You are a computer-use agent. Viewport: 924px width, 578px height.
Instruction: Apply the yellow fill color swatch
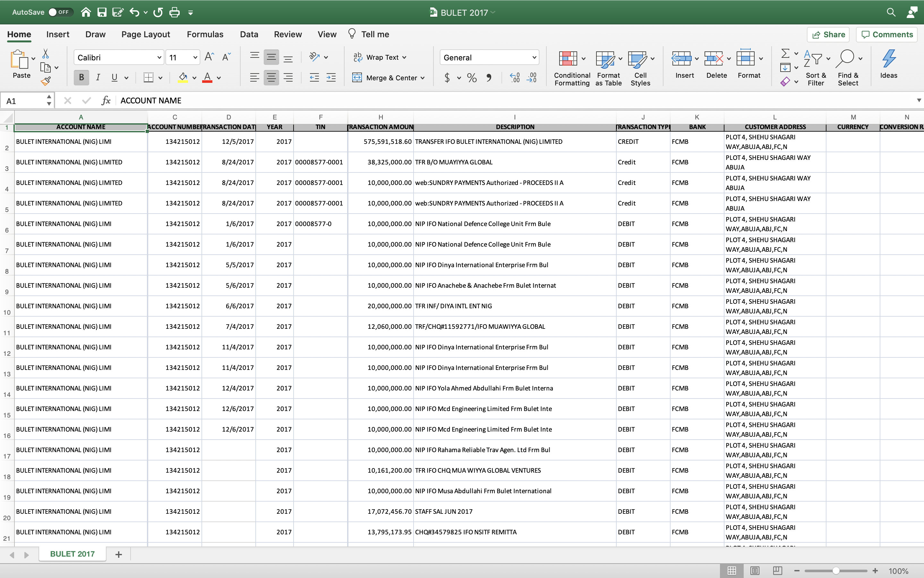coord(183,78)
